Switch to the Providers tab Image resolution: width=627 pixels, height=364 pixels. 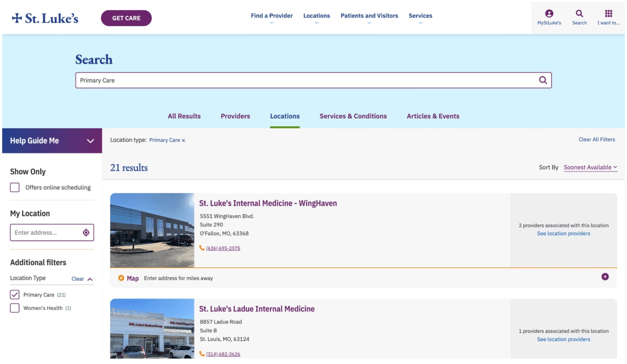pos(236,116)
